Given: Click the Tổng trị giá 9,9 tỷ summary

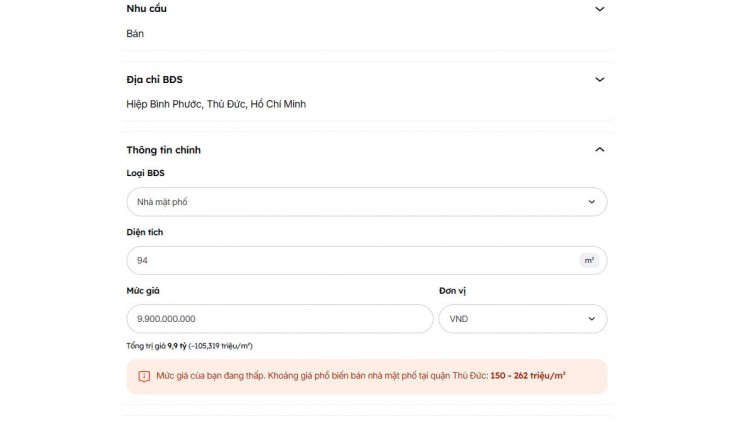Looking at the screenshot, I should coord(189,346).
